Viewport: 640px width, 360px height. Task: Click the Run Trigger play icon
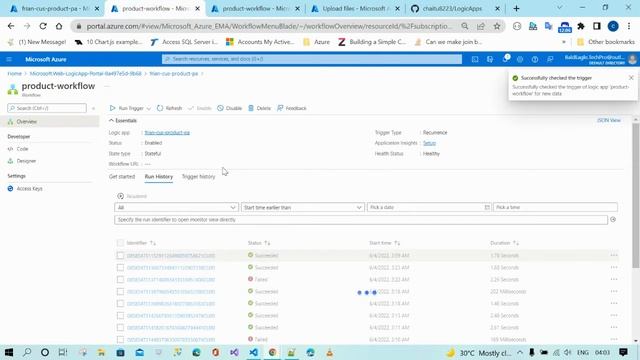pyautogui.click(x=113, y=108)
